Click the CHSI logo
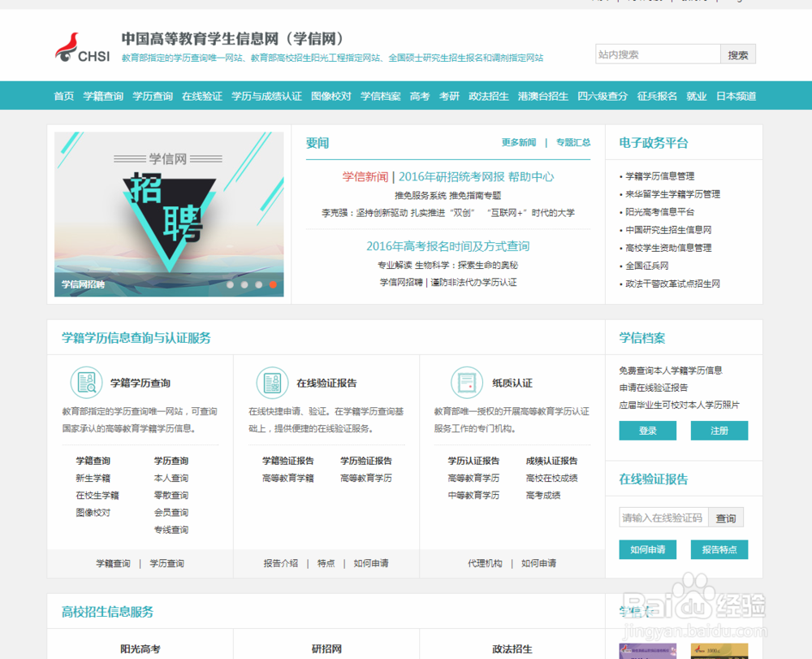Image resolution: width=812 pixels, height=659 pixels. tap(82, 48)
